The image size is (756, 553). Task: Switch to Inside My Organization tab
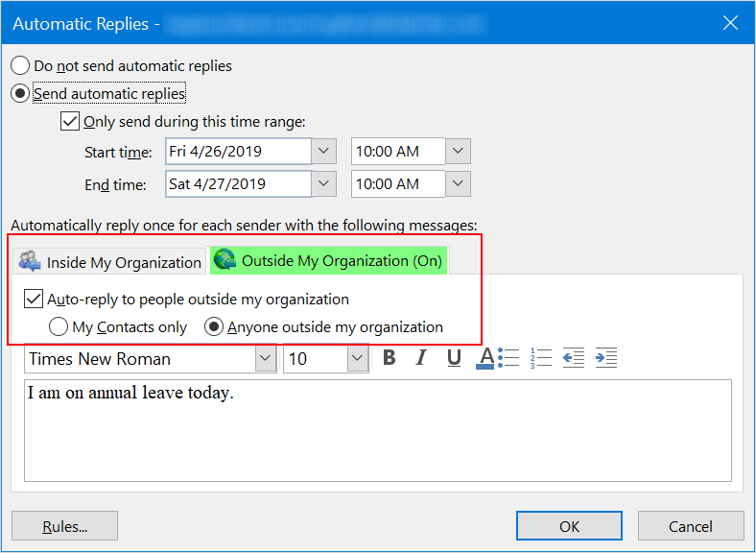[110, 262]
